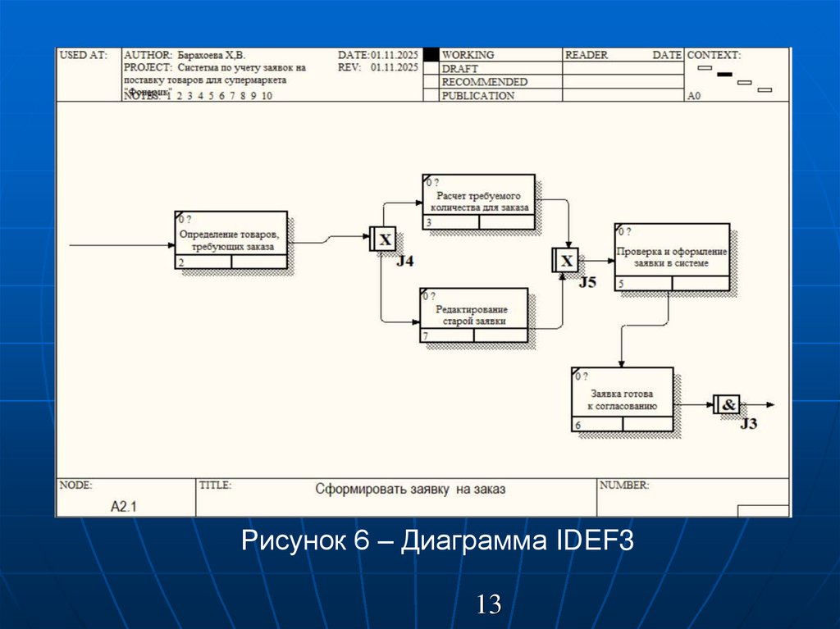
Task: Click the project name 'Система по учету заявок на'
Action: coord(242,68)
